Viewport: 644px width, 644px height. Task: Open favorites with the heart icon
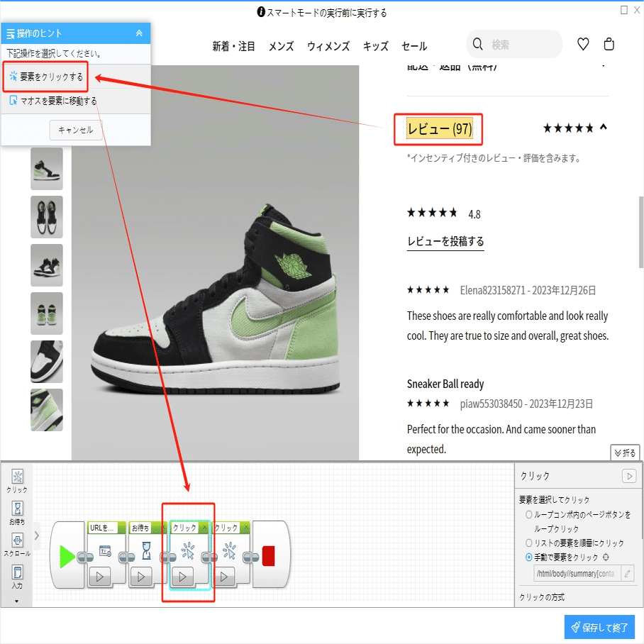point(583,43)
